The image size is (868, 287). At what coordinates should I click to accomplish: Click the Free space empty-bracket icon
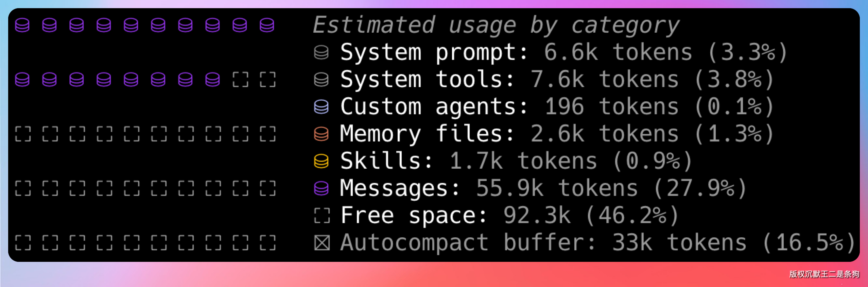(x=322, y=215)
